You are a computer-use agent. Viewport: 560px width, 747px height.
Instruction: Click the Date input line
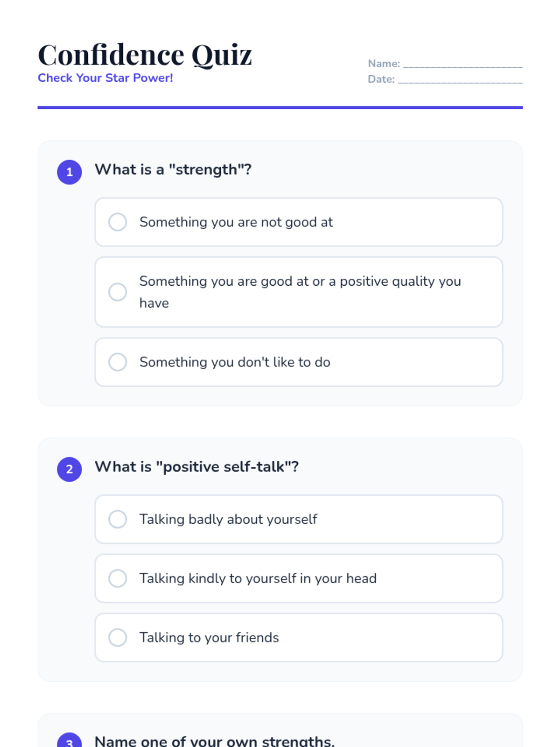click(x=460, y=80)
